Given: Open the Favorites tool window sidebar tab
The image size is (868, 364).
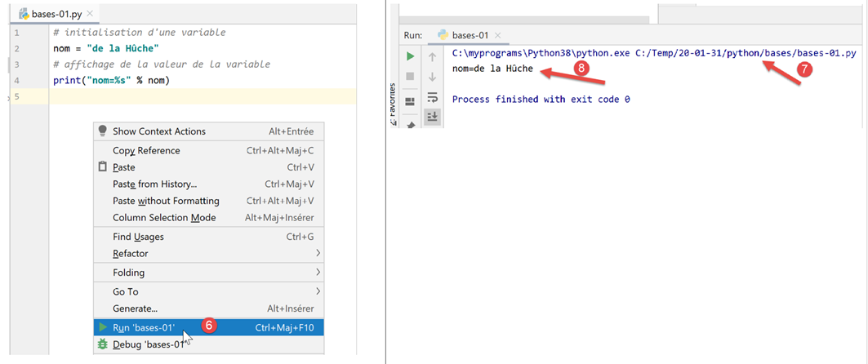Looking at the screenshot, I should [393, 102].
